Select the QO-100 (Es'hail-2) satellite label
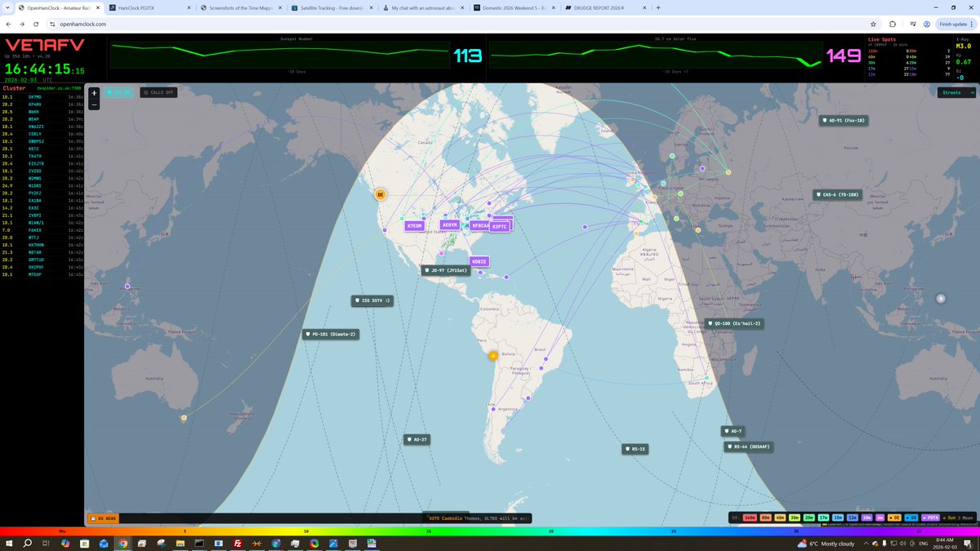The width and height of the screenshot is (980, 551). [733, 323]
